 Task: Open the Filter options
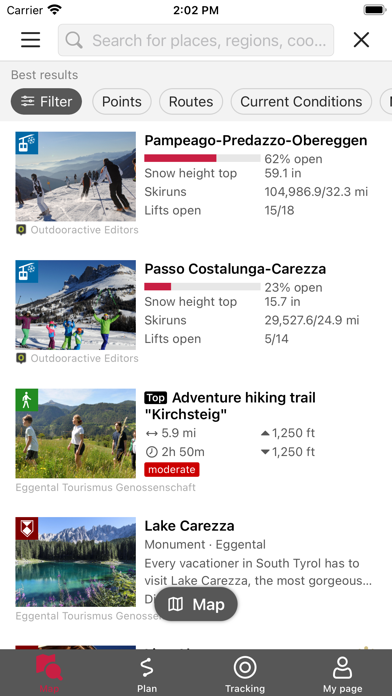point(46,102)
